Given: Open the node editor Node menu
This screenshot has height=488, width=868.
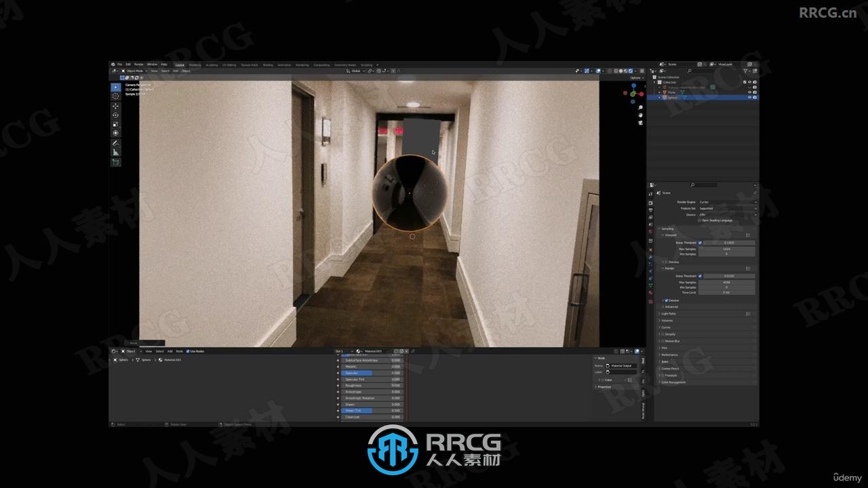Looking at the screenshot, I should click(180, 351).
